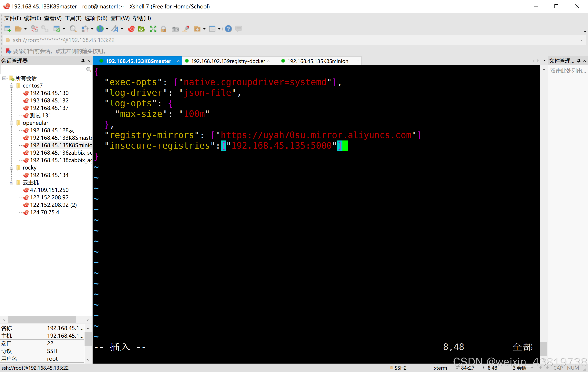Select session 124.70.75.4

click(45, 212)
